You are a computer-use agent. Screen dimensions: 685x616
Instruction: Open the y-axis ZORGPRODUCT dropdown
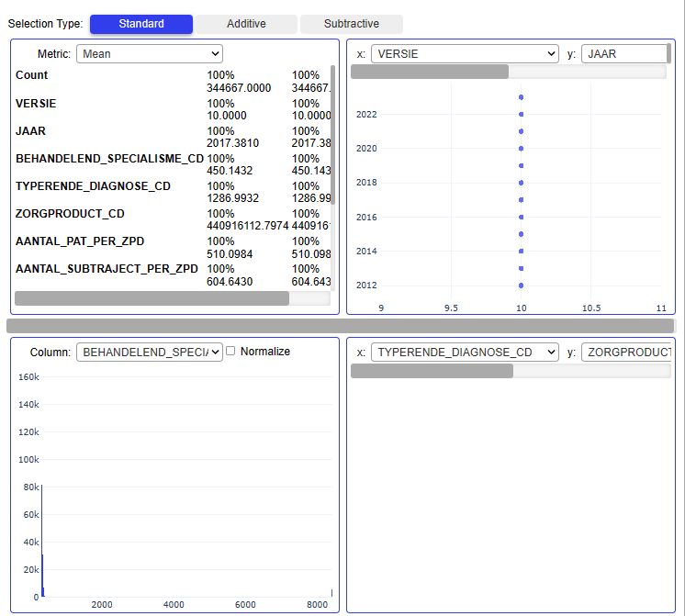[x=627, y=353]
